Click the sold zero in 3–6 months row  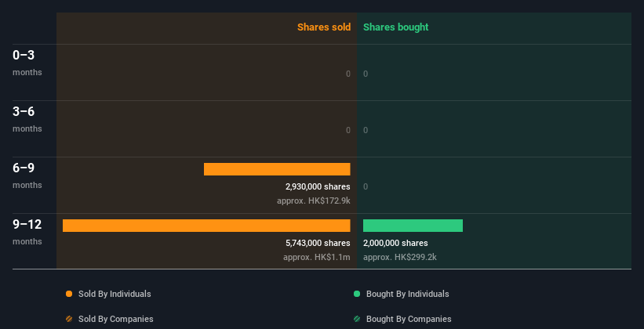(x=348, y=131)
